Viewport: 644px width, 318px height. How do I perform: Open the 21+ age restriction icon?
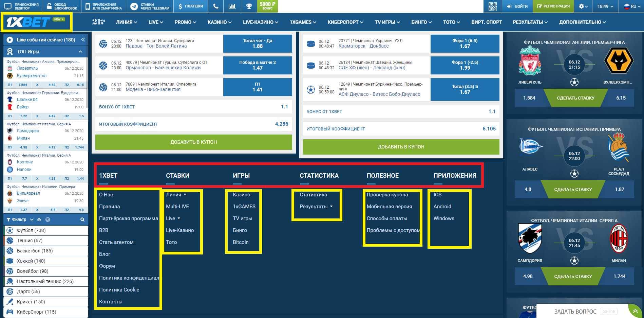pyautogui.click(x=98, y=22)
